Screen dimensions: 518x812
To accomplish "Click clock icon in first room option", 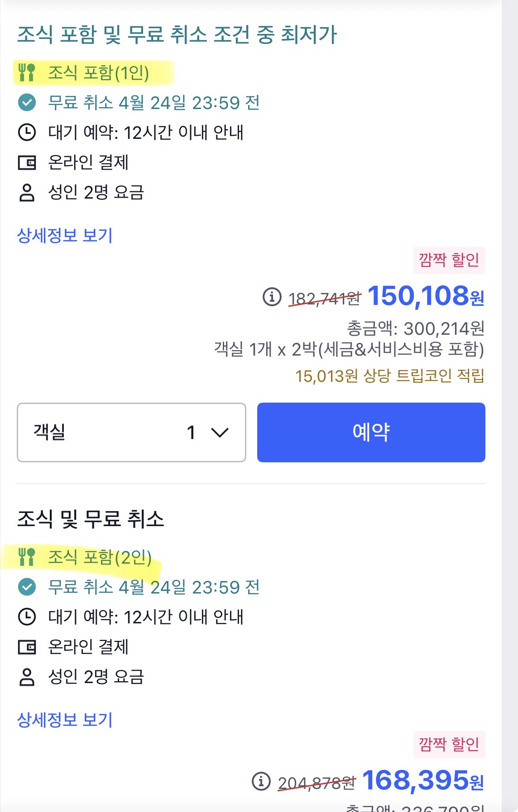I will point(27,133).
